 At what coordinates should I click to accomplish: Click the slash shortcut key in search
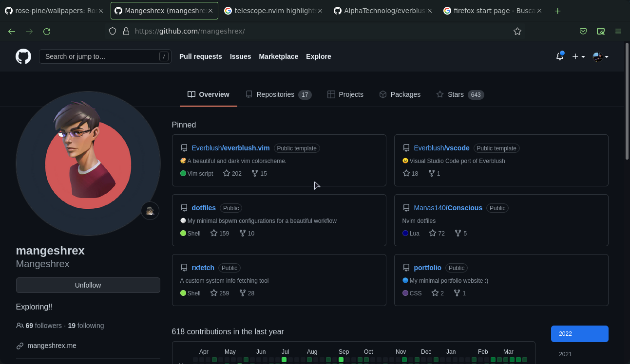click(x=164, y=56)
